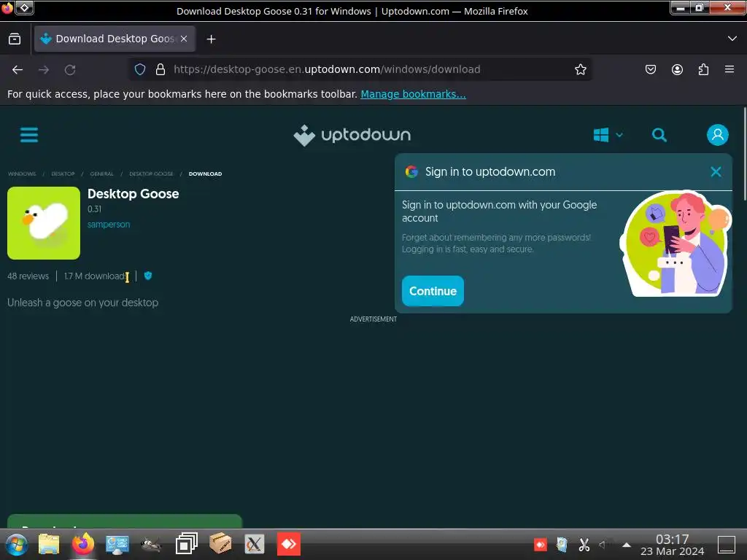Image resolution: width=747 pixels, height=560 pixels.
Task: Click the volume tray icon
Action: (603, 545)
